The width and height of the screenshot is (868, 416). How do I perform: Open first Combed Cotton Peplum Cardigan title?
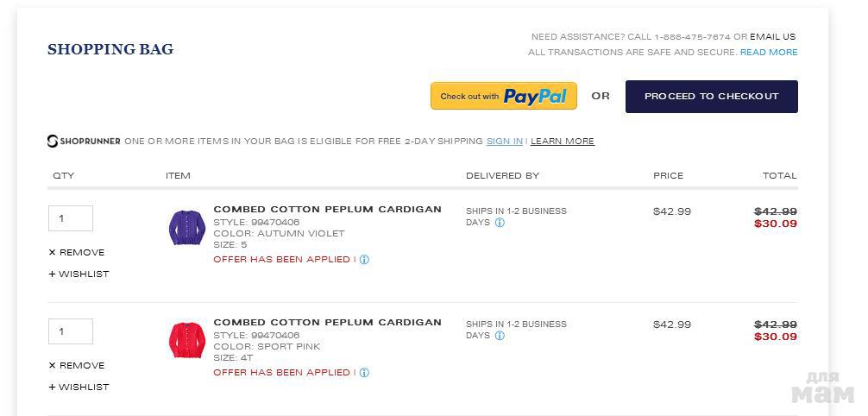tap(327, 210)
